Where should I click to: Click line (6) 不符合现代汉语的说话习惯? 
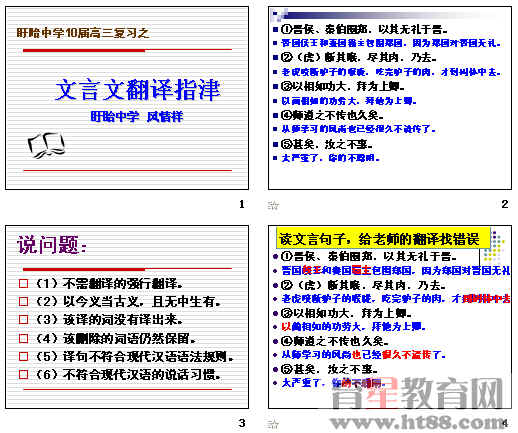point(128,375)
